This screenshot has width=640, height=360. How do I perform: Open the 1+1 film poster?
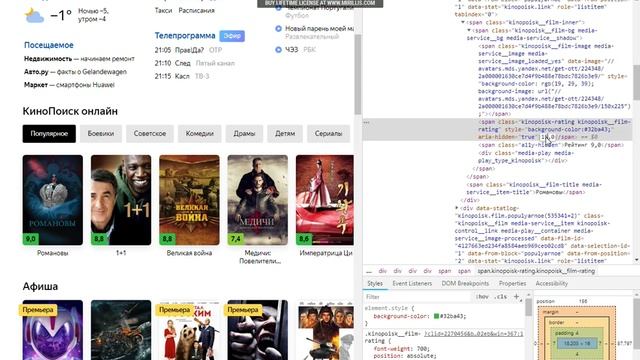(x=121, y=200)
